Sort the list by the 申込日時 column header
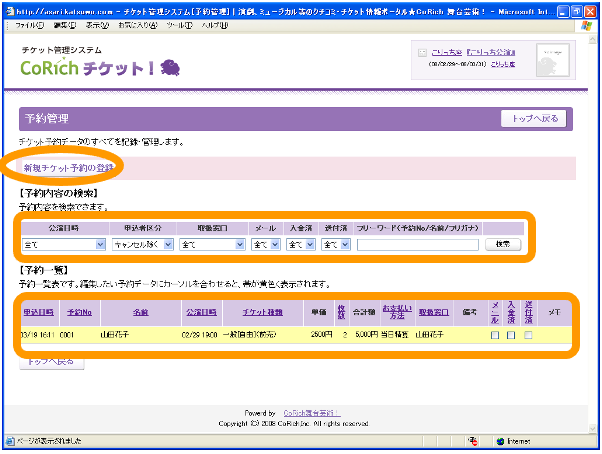Image resolution: width=602 pixels, height=454 pixels. 37,311
